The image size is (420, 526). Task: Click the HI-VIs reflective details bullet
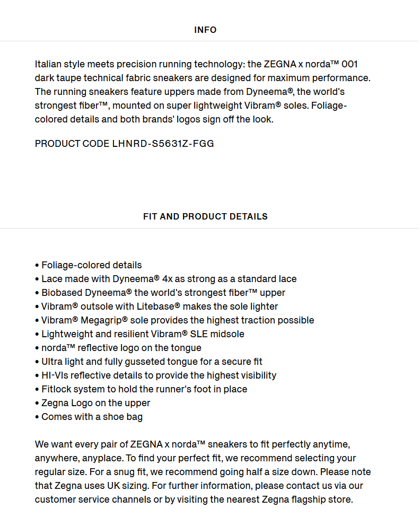tap(156, 375)
